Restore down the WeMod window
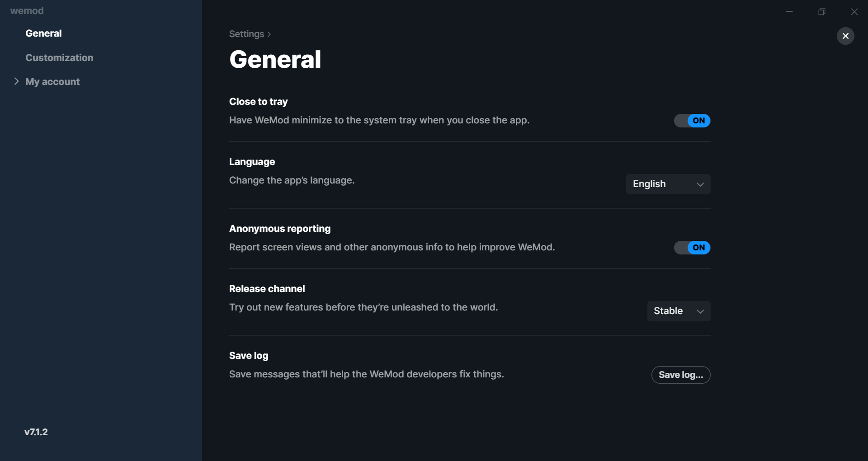 pyautogui.click(x=822, y=11)
